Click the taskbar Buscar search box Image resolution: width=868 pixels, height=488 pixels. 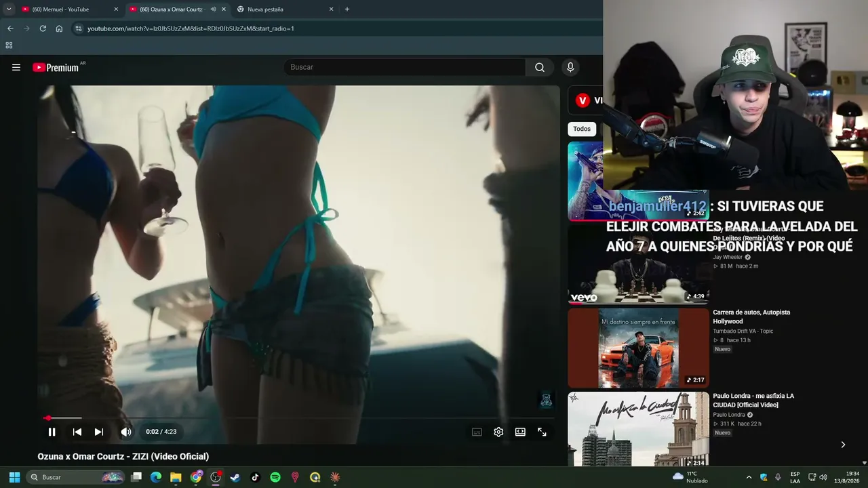tap(76, 477)
